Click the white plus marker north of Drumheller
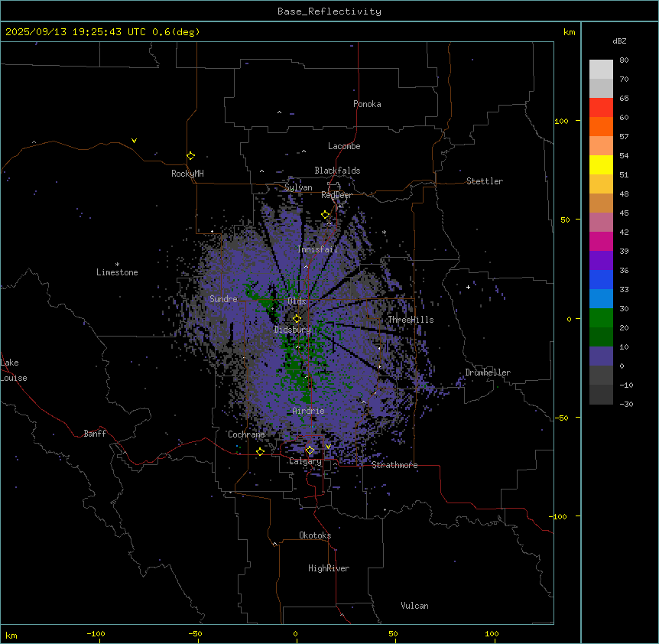 (468, 287)
